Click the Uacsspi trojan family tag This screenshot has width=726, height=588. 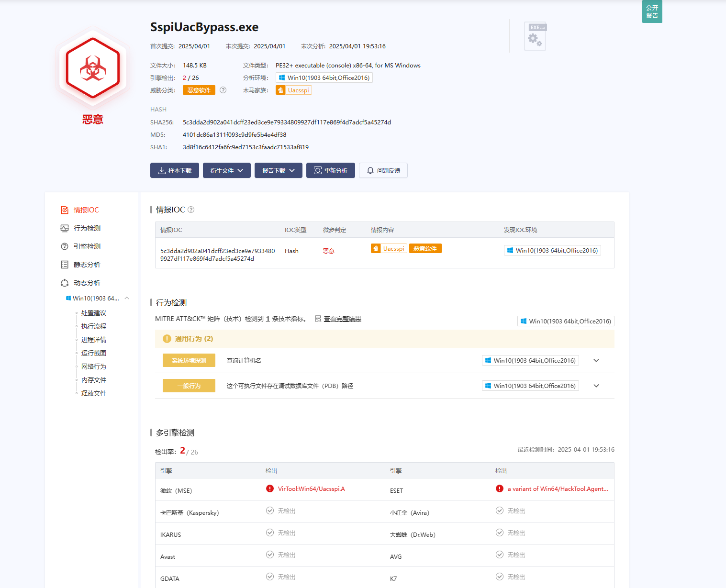294,90
